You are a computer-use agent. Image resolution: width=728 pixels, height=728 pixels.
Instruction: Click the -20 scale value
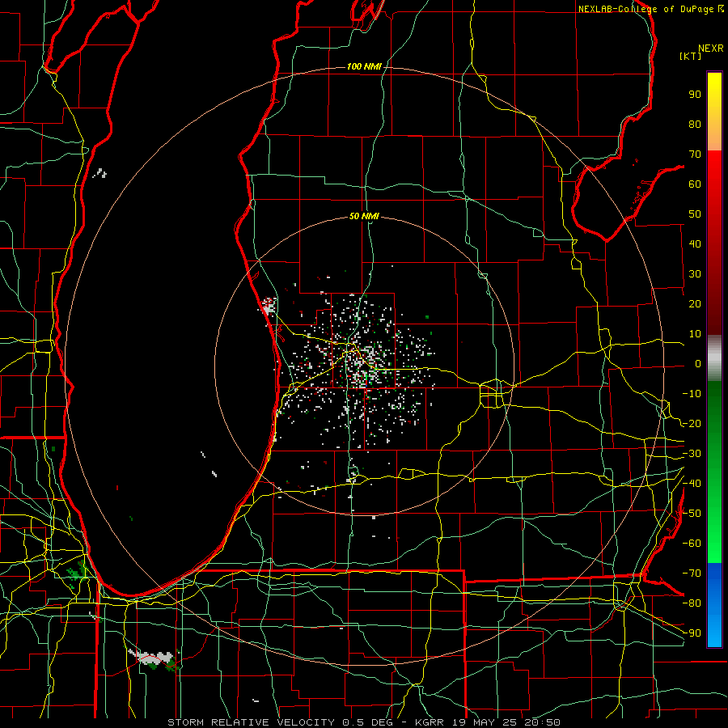point(692,424)
